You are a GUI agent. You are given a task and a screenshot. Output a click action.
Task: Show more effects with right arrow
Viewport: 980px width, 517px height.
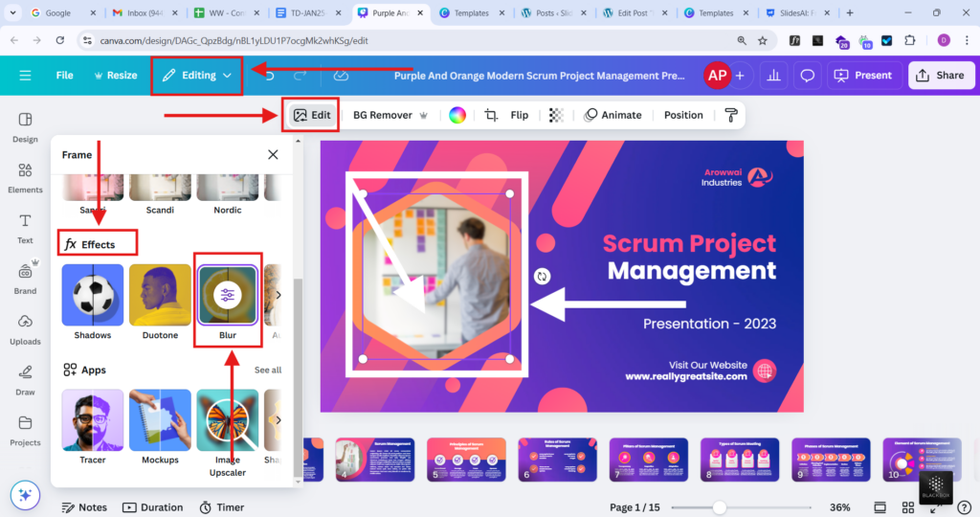click(278, 295)
